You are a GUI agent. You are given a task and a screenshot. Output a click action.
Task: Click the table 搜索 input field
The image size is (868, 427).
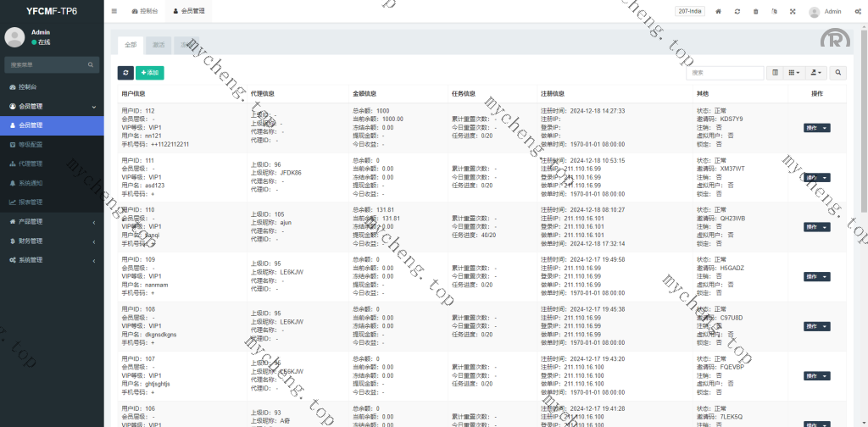click(725, 74)
